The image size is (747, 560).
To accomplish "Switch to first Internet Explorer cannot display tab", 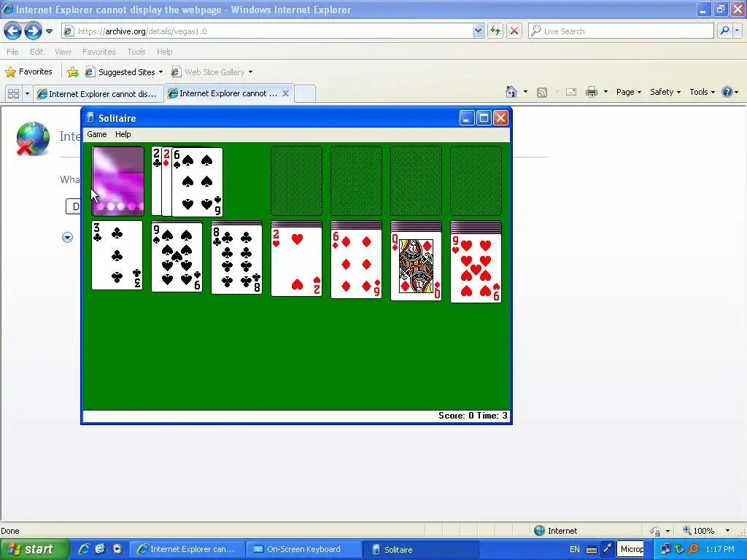I will pyautogui.click(x=98, y=94).
